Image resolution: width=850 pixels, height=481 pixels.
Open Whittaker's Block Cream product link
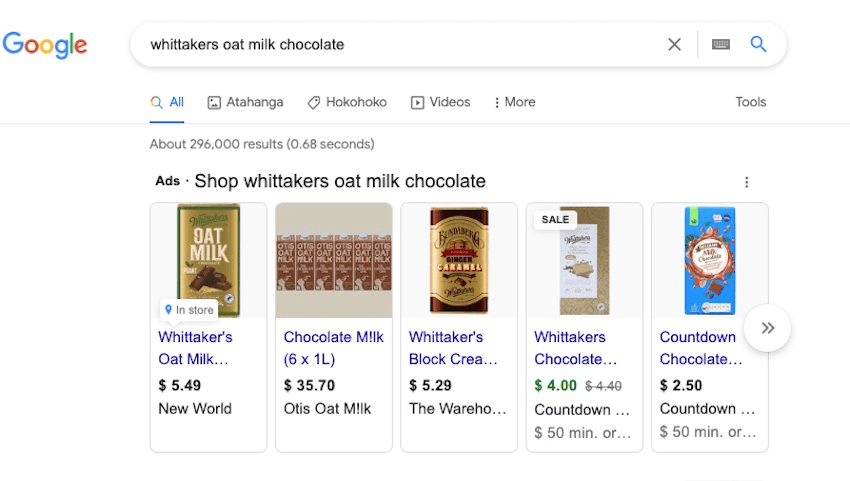(x=452, y=348)
